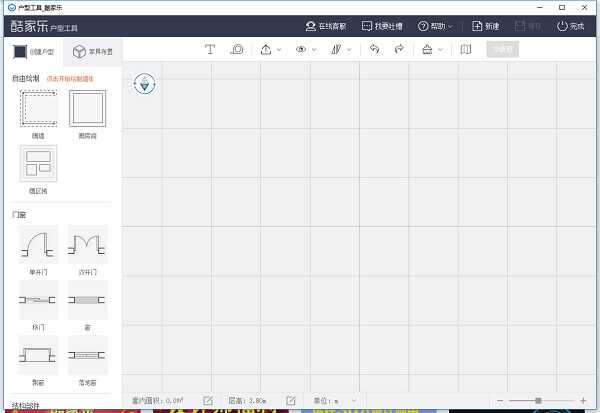Switch to the 家具布置 tab
The height and width of the screenshot is (413, 600).
point(92,51)
